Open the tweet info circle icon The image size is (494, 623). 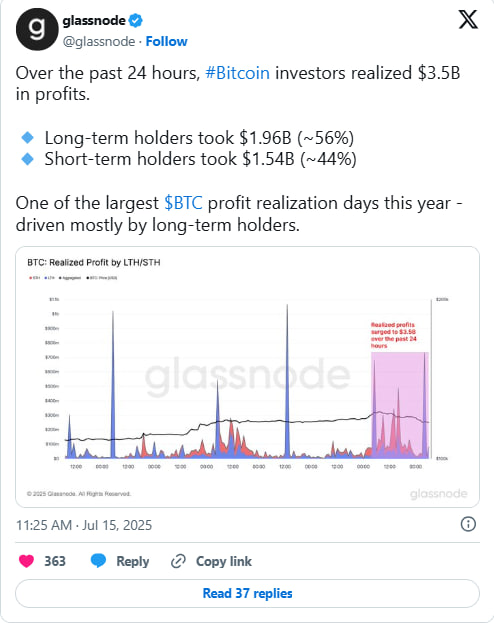point(468,524)
